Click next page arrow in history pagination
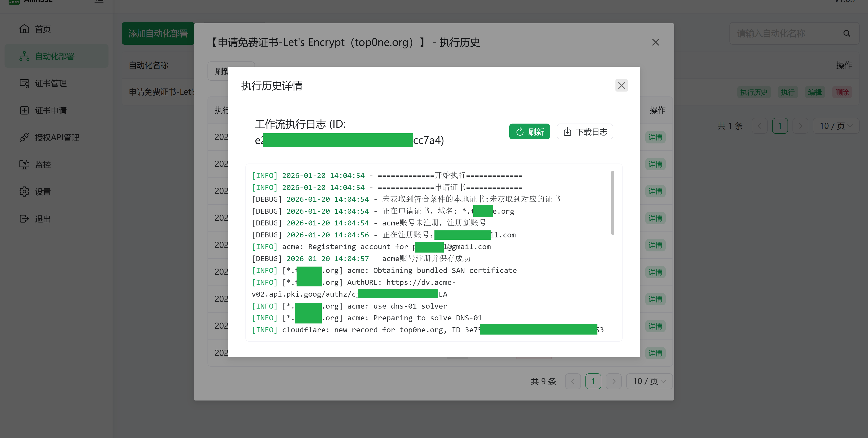Viewport: 868px width, 438px height. [614, 382]
